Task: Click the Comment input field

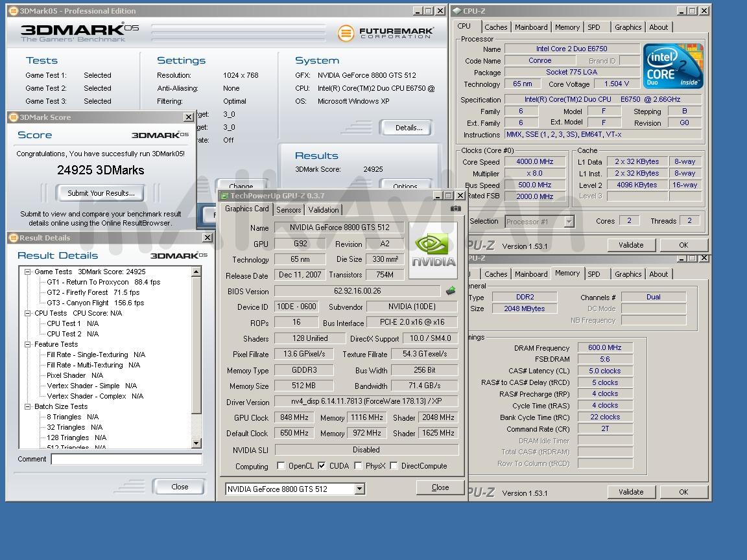Action: [x=126, y=459]
